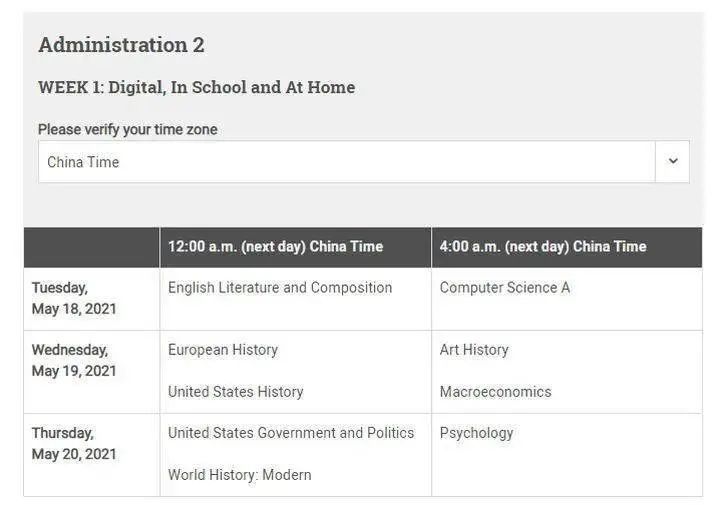
Task: Click United States Government and Politics
Action: (x=291, y=433)
